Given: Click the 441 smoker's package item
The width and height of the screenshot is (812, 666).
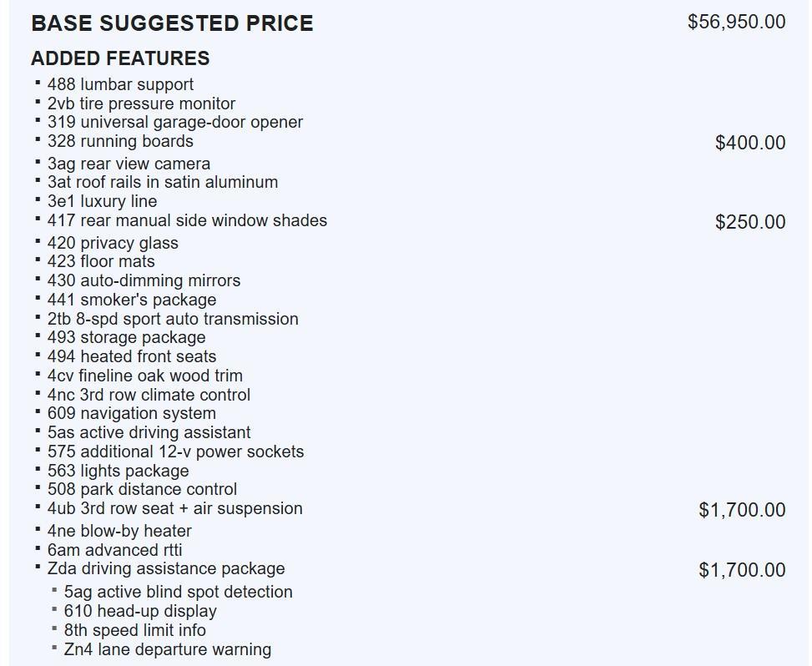Looking at the screenshot, I should point(131,300).
